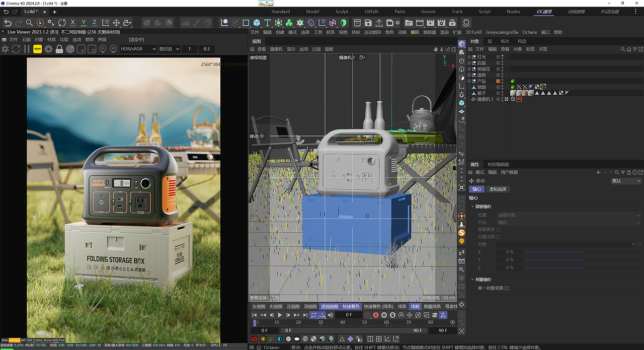Collapse the 建模轴心 section
The image size is (644, 350).
[472, 206]
